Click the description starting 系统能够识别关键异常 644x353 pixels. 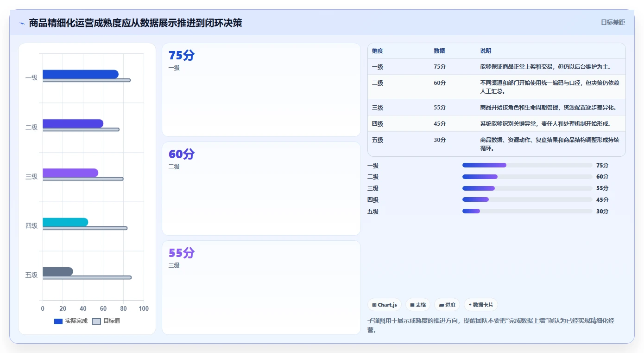tap(546, 124)
